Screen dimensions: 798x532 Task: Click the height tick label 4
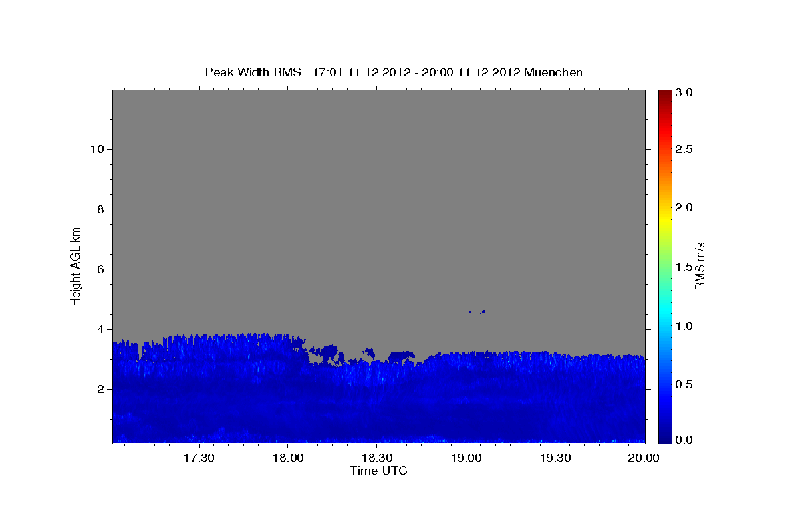pos(100,329)
